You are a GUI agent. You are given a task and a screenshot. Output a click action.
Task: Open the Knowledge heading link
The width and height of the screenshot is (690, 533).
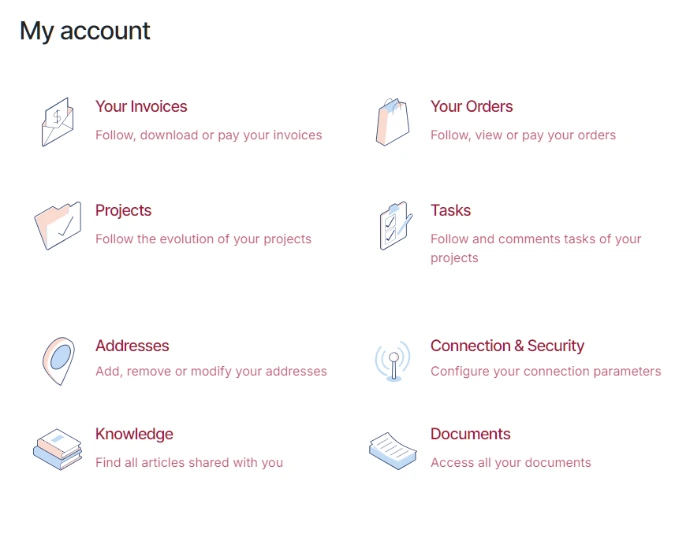point(134,434)
